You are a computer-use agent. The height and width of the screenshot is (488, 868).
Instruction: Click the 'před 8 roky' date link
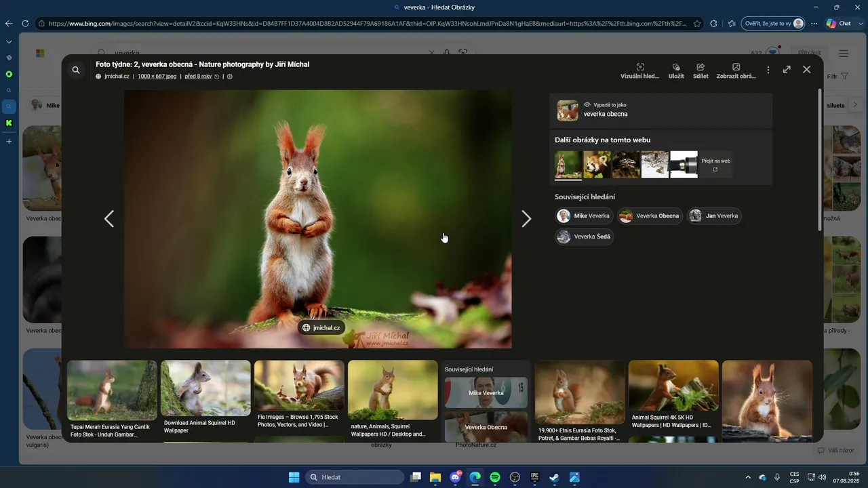[x=198, y=77]
